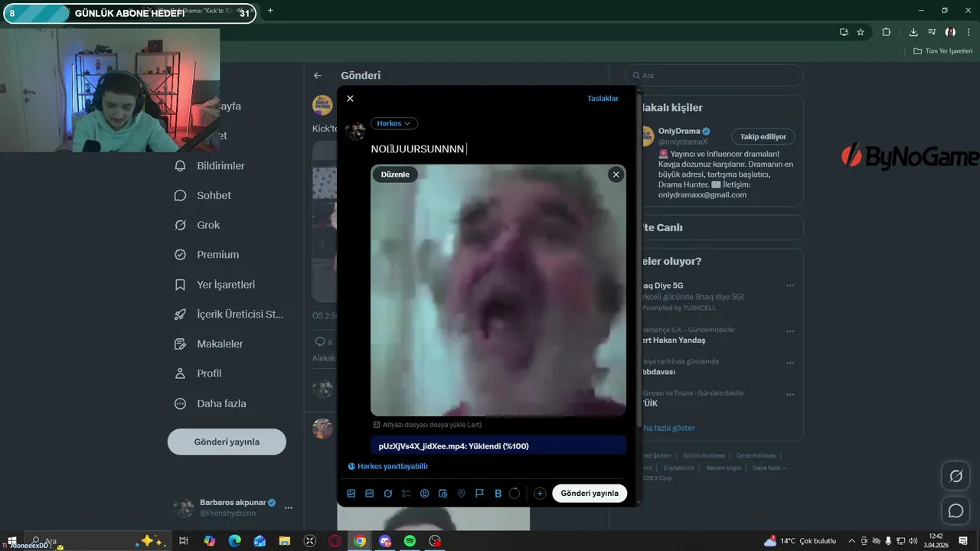Image resolution: width=980 pixels, height=551 pixels.
Task: Open Grok enhance icon in composer toolbar
Action: pos(388,494)
